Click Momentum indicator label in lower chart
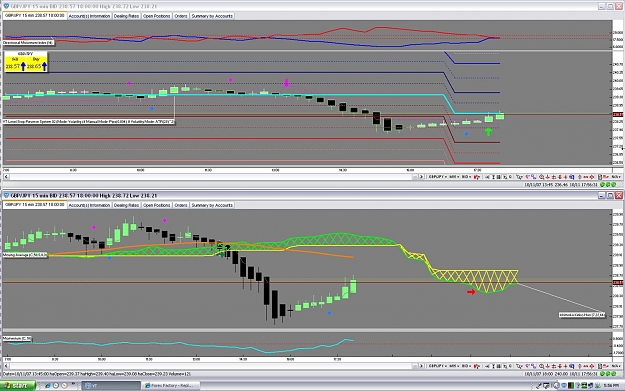625x391 pixels. click(x=17, y=338)
